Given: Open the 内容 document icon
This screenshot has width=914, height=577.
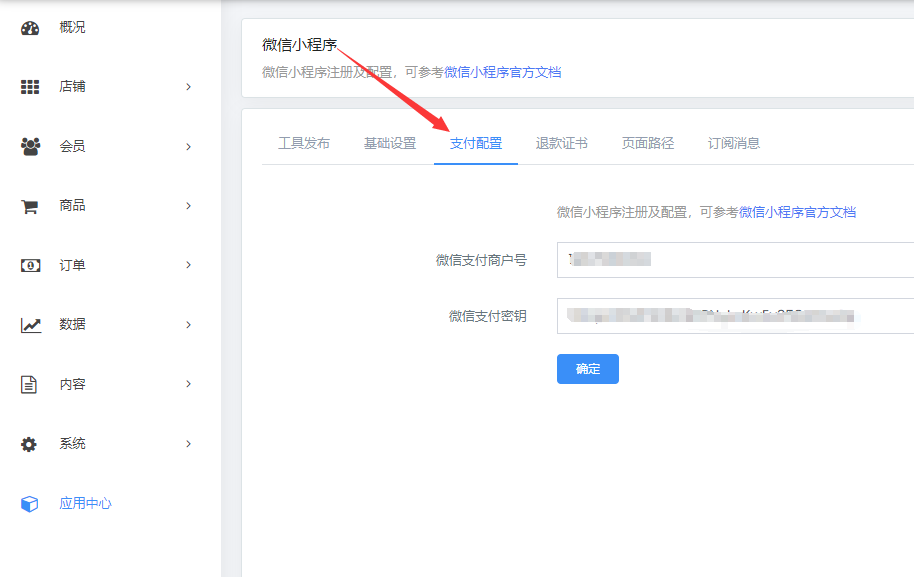Looking at the screenshot, I should (29, 385).
